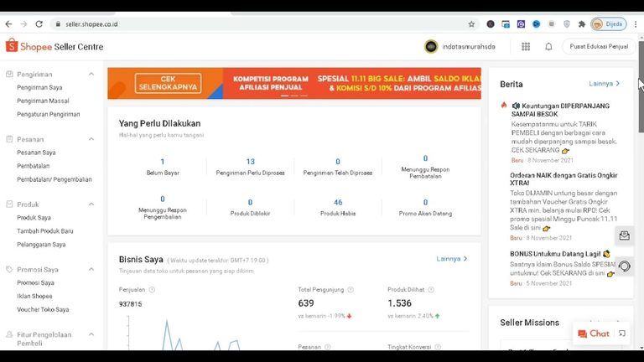This screenshot has height=362, width=644.
Task: Click the Tingkat Konversi help icon
Action: click(438, 347)
